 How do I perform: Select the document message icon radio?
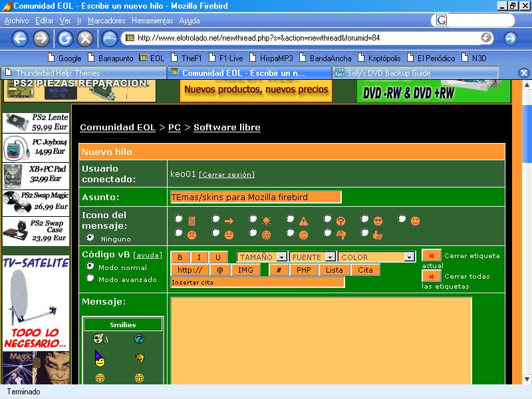[178, 219]
